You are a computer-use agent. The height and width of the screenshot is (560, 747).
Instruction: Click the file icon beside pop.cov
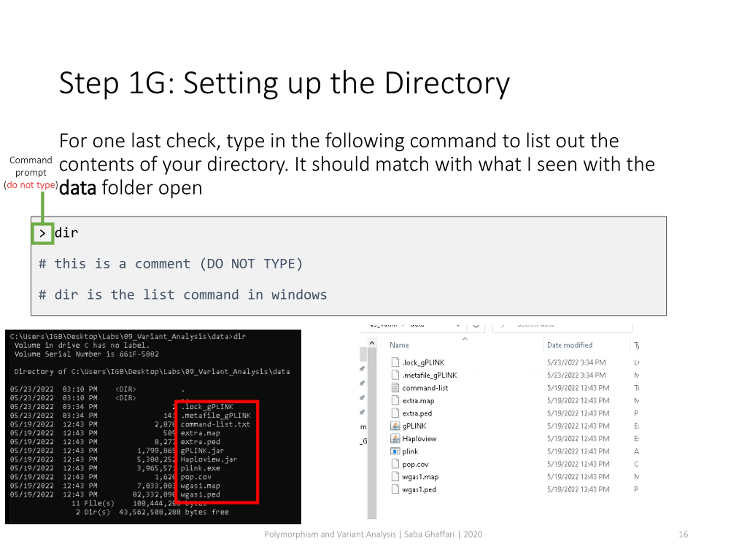tap(395, 464)
